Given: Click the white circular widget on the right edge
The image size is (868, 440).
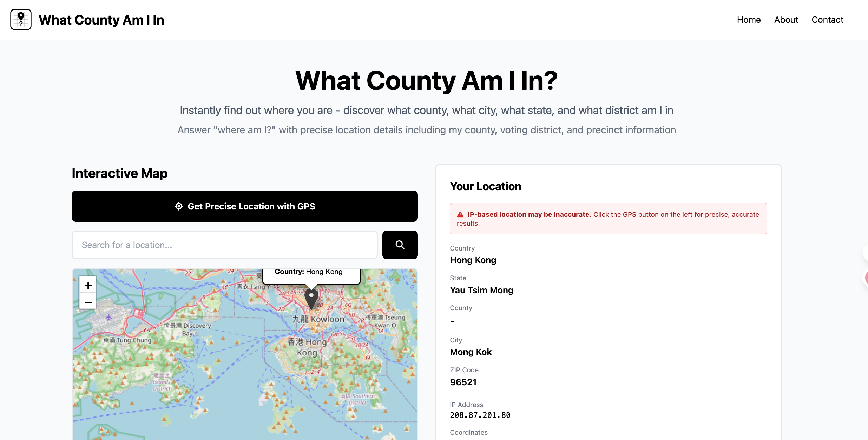Looking at the screenshot, I should tap(866, 252).
